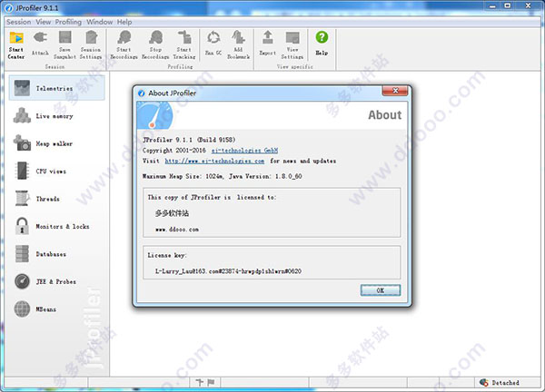This screenshot has width=545, height=392.
Task: Open the Heap walker section
Action: [x=56, y=143]
